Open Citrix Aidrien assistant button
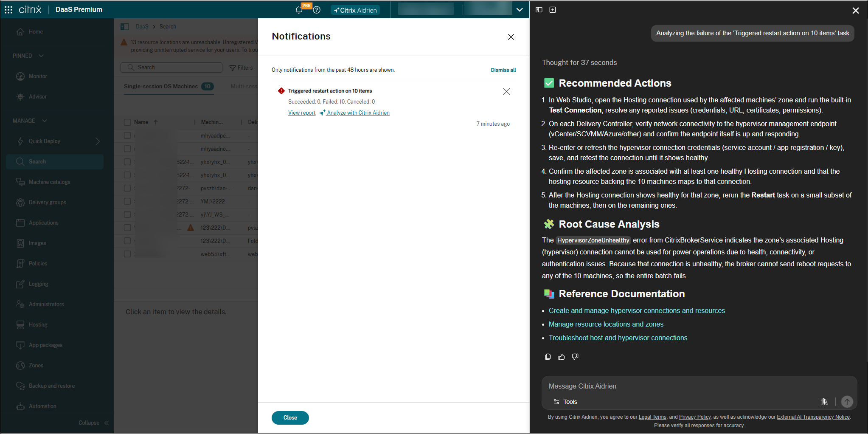Viewport: 868px width, 434px height. point(355,10)
